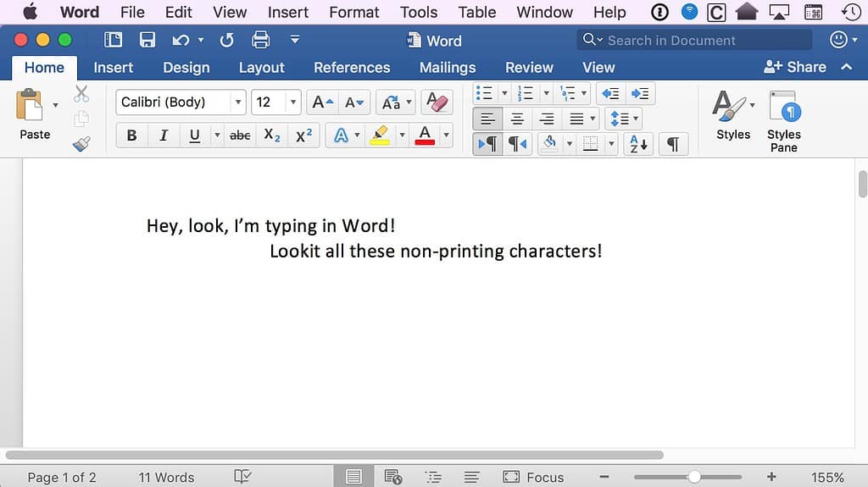Apply superscript formatting
The image size is (868, 487).
click(303, 136)
